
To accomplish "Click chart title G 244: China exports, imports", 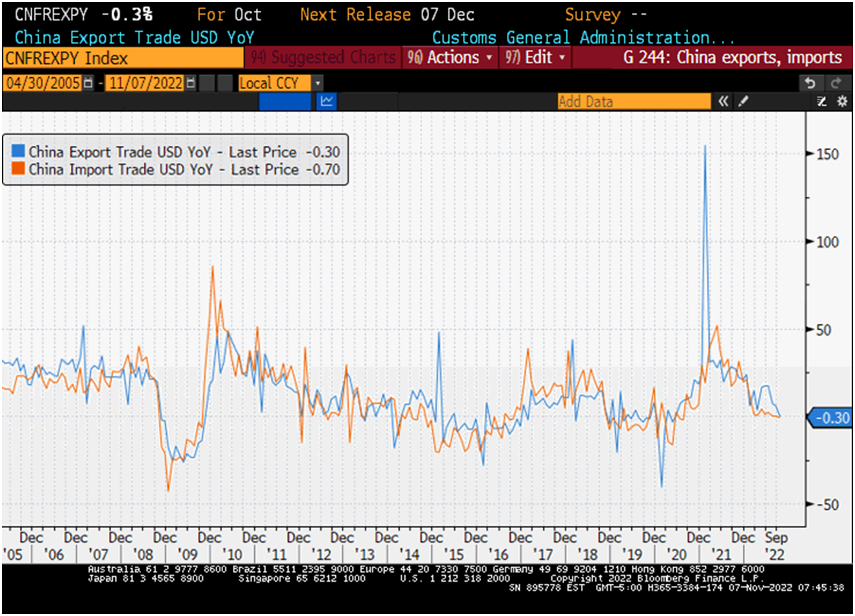I will coord(732,57).
